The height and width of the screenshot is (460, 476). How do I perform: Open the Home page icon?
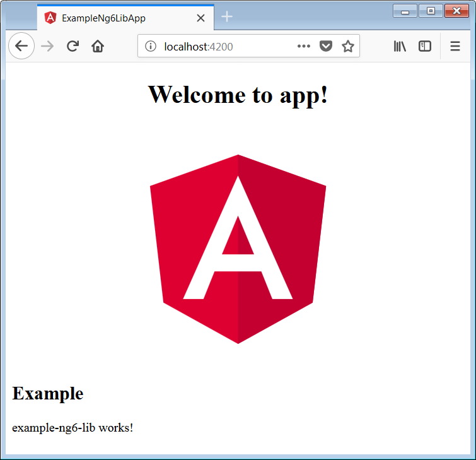click(x=97, y=46)
